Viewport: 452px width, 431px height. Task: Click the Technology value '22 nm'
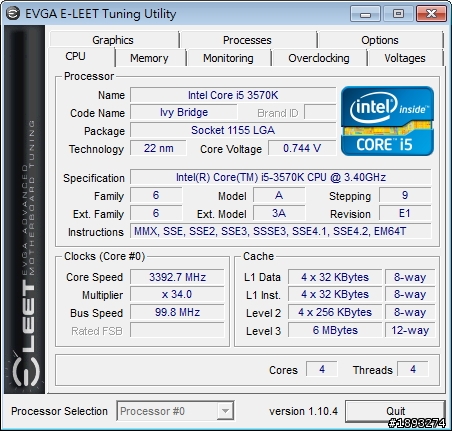click(x=158, y=148)
